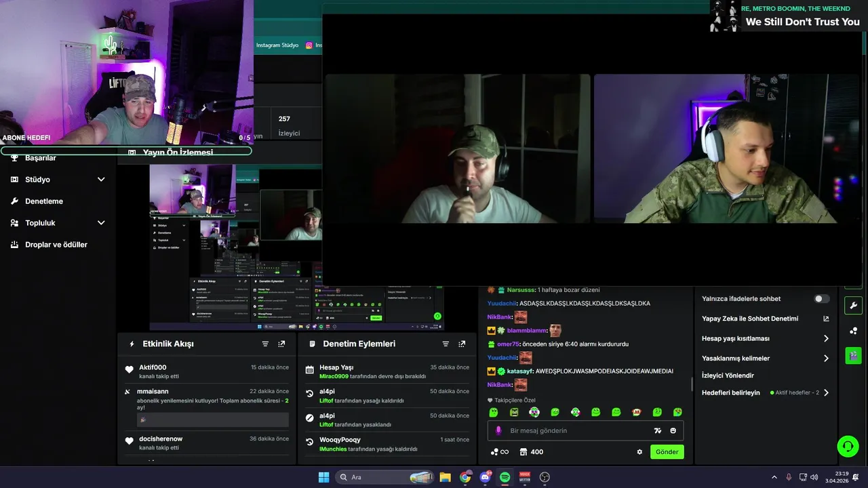This screenshot has height=488, width=868.
Task: Open Chrome from taskbar
Action: pos(465,477)
